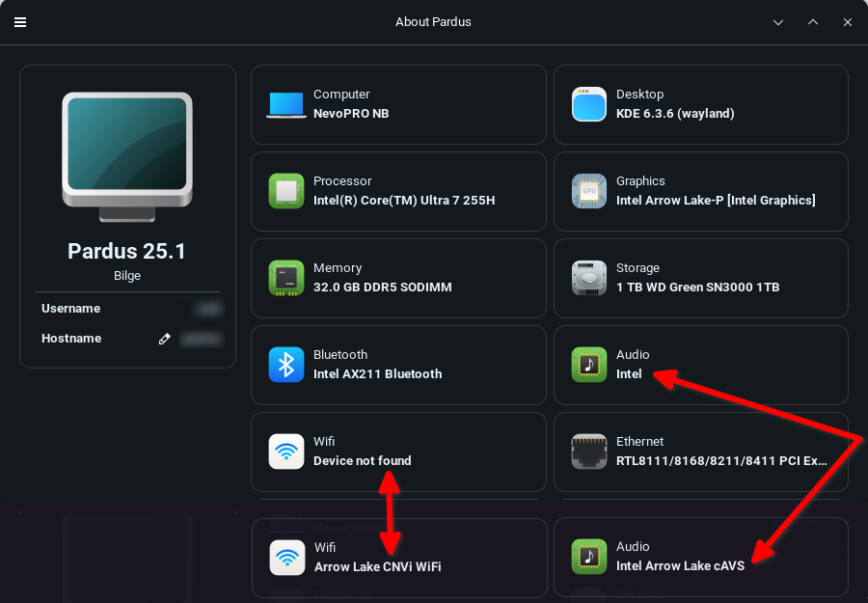
Task: Click the Desktop KDE icon
Action: [x=589, y=104]
